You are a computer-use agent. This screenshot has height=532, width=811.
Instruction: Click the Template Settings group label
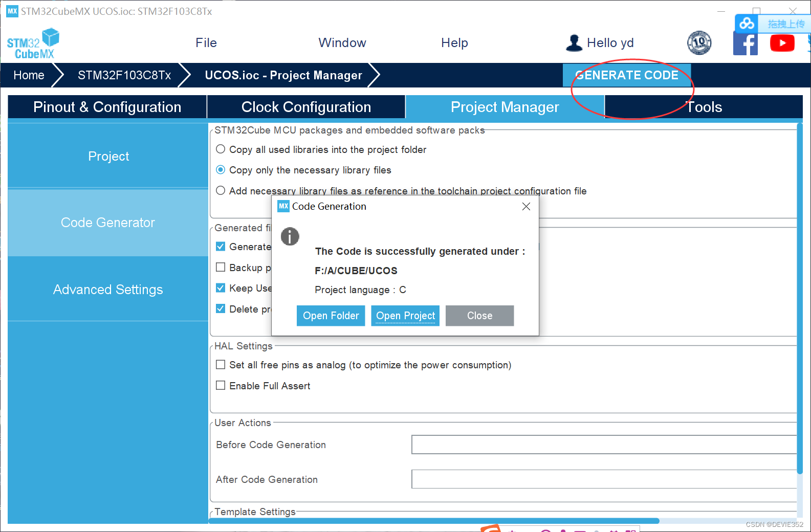click(x=255, y=512)
